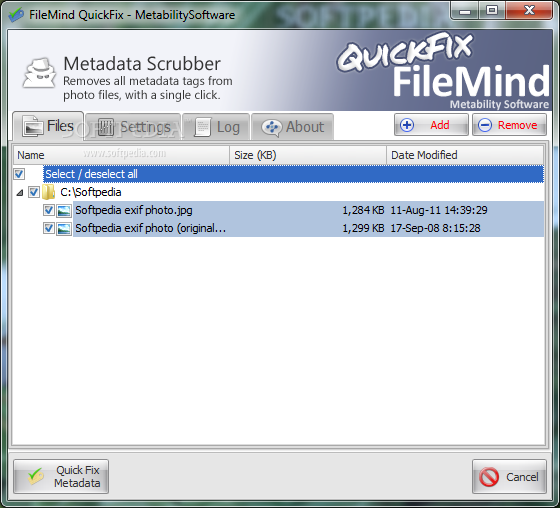The width and height of the screenshot is (560, 508).
Task: Minimize the FileMind QuickFix window
Action: coord(465,11)
